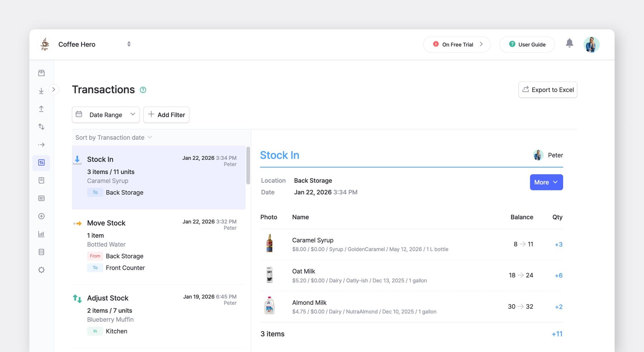Select the Stock Out sidebar icon
Screen dimensions: 644x352
tap(42, 109)
